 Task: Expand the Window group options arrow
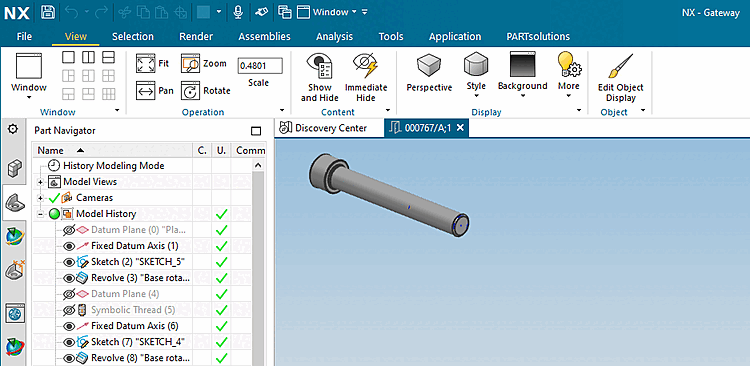(118, 111)
